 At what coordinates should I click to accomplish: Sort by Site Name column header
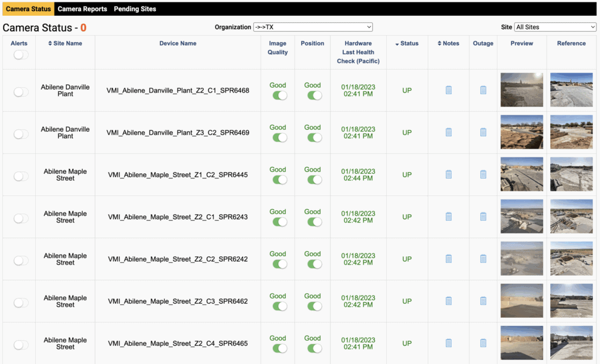(x=65, y=43)
